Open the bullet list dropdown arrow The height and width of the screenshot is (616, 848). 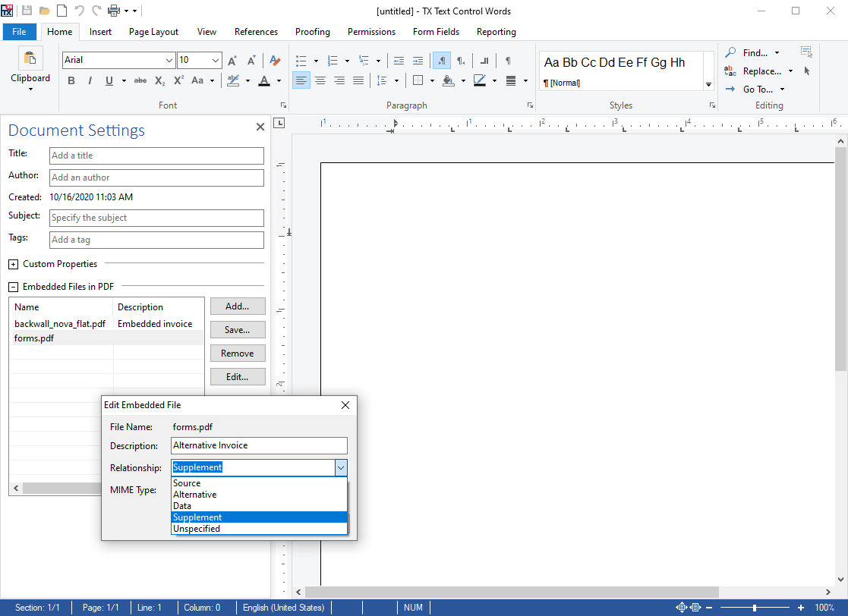(316, 61)
